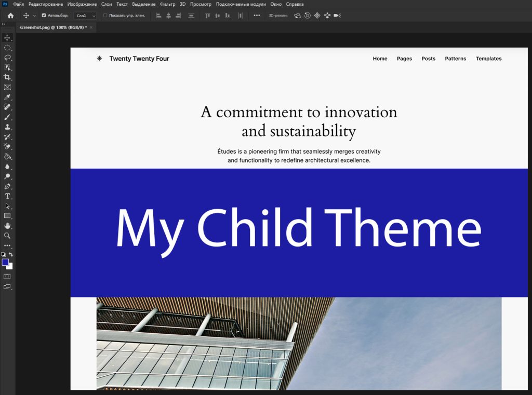This screenshot has height=395, width=532.
Task: Select the Horizontal Type tool
Action: tap(7, 196)
